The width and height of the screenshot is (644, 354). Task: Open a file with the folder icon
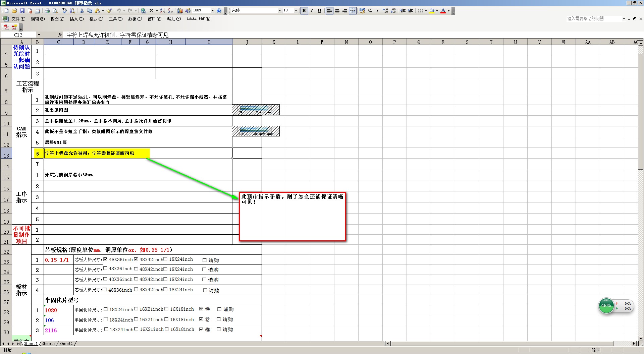tap(14, 11)
